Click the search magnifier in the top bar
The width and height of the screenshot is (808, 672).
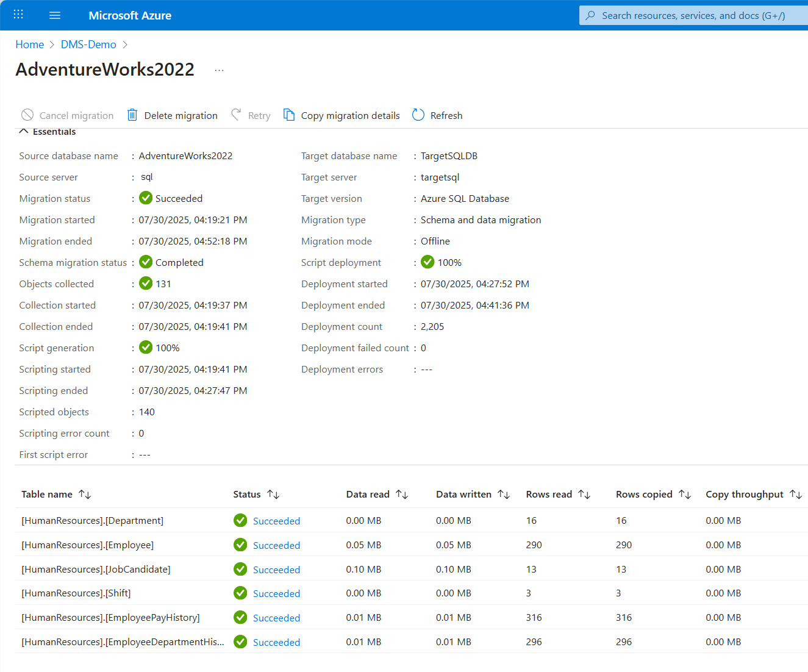coord(589,15)
